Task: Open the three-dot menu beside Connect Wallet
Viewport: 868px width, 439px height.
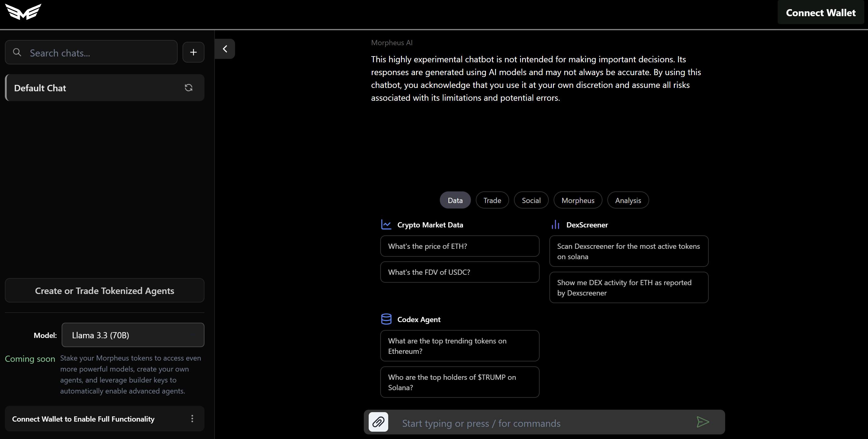Action: tap(192, 419)
